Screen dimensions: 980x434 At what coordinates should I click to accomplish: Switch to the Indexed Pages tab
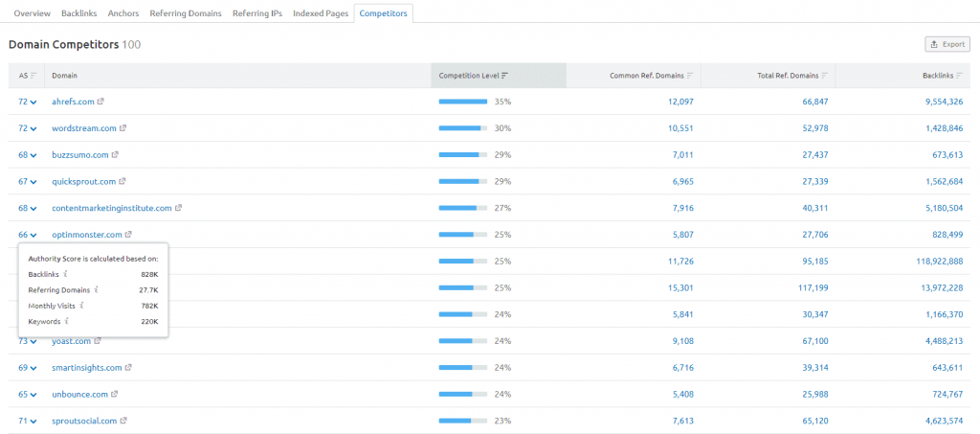tap(321, 13)
